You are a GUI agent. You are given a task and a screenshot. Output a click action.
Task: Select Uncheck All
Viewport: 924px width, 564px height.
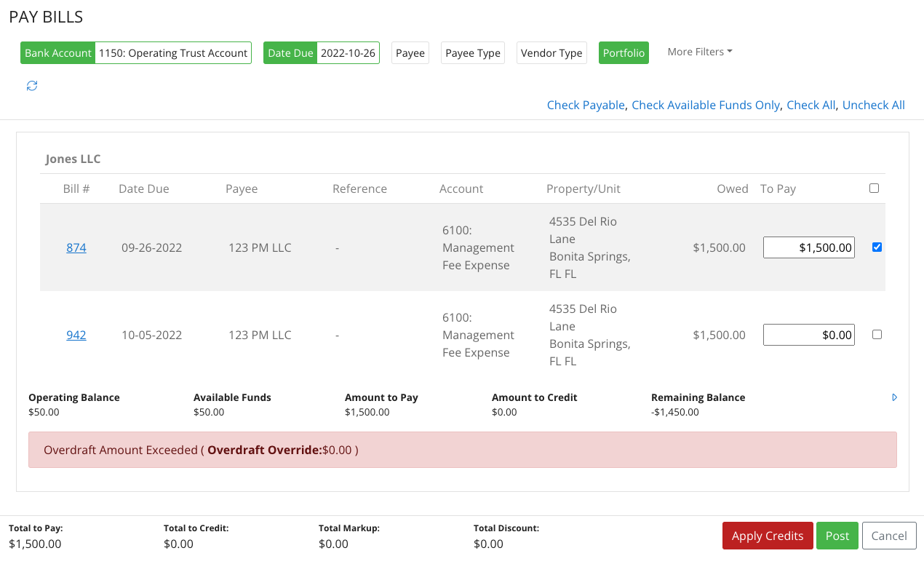873,105
